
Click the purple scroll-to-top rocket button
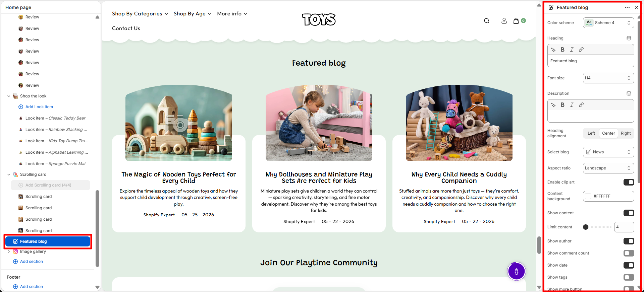(517, 271)
